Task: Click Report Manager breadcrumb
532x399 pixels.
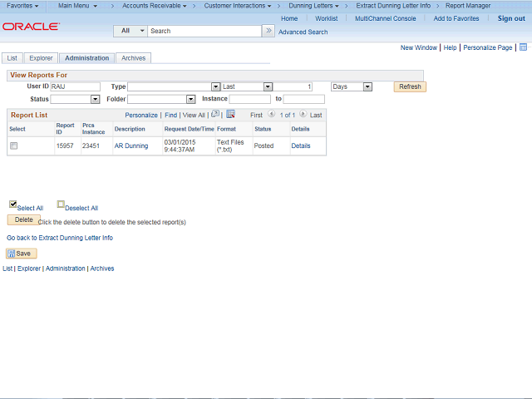Action: [x=468, y=6]
